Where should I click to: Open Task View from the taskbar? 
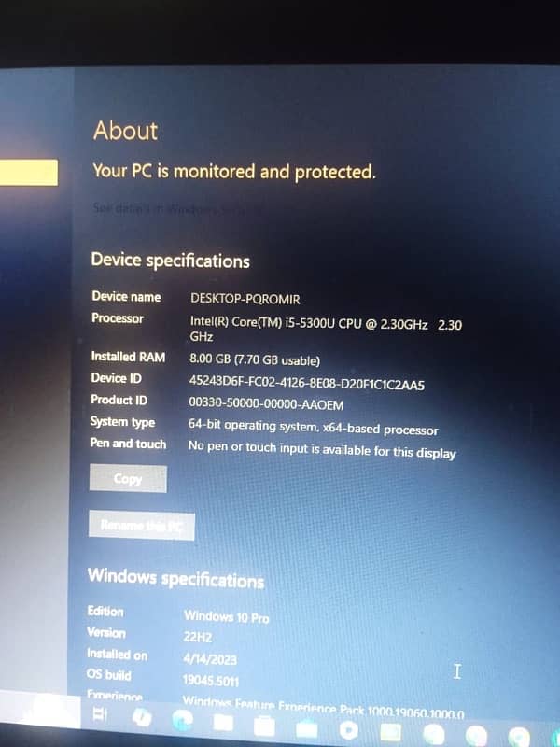click(101, 713)
